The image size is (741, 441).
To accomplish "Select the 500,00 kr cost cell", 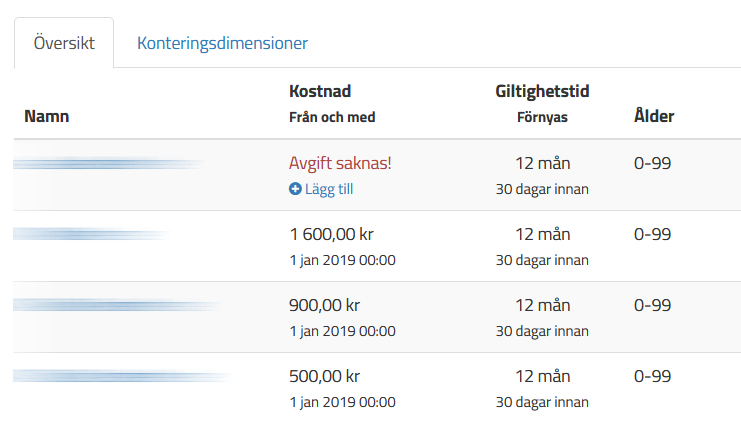I will [324, 376].
